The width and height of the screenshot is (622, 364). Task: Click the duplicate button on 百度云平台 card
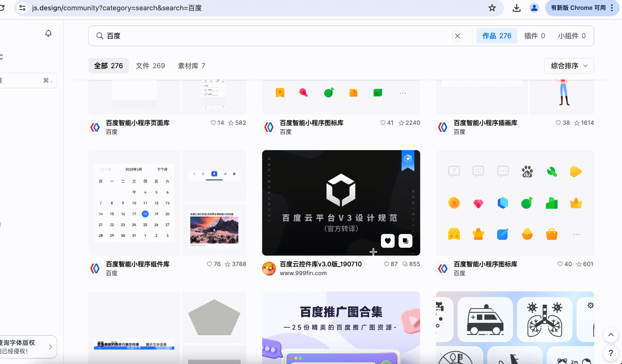405,241
